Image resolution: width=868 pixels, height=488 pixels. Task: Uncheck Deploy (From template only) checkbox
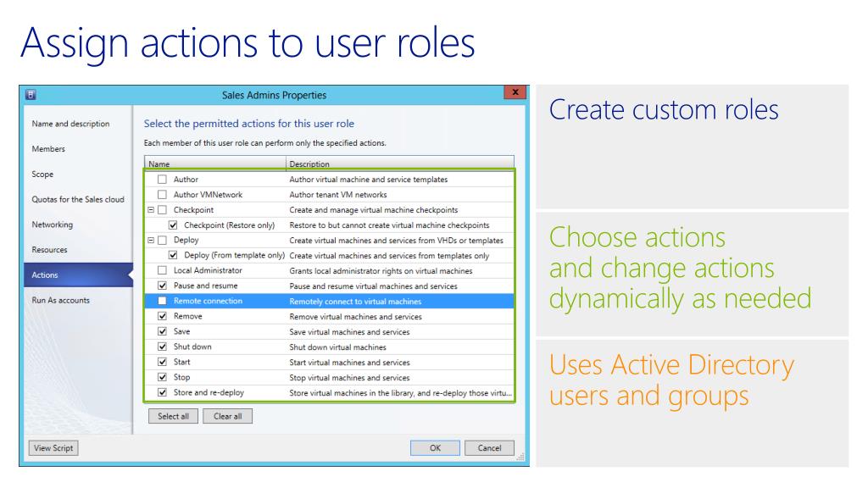click(173, 255)
